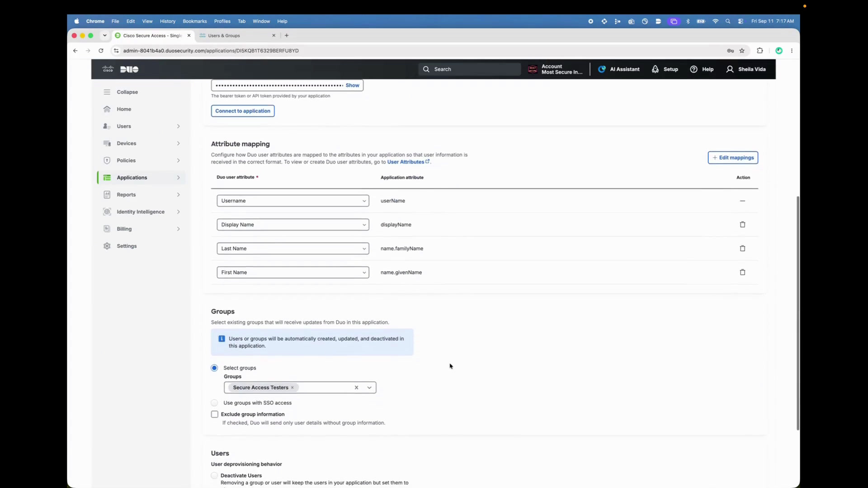
Task: Check Exclude group information
Action: tap(215, 414)
